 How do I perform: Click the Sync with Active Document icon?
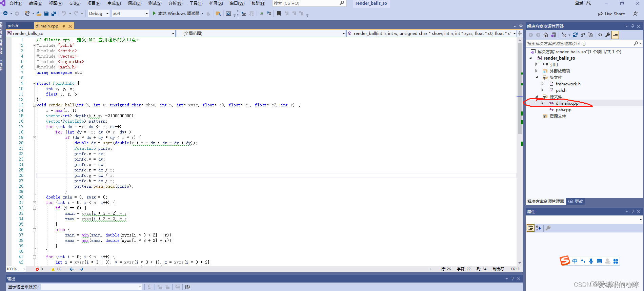(x=575, y=35)
